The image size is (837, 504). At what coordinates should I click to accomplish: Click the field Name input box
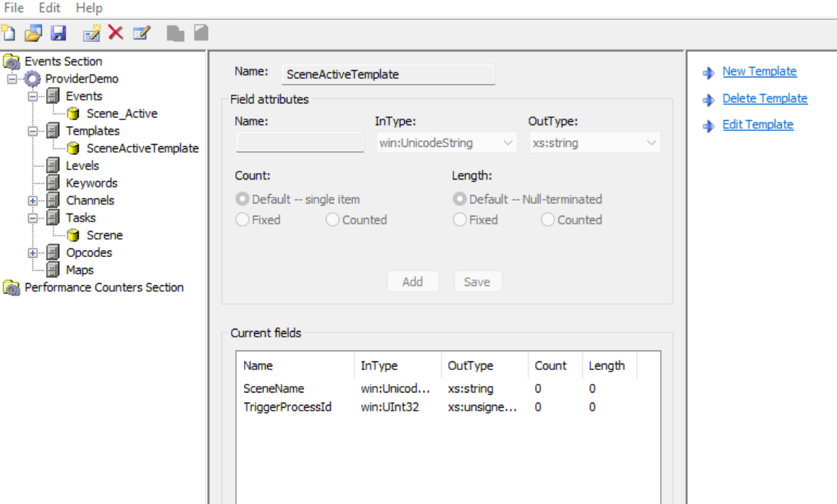(x=300, y=143)
